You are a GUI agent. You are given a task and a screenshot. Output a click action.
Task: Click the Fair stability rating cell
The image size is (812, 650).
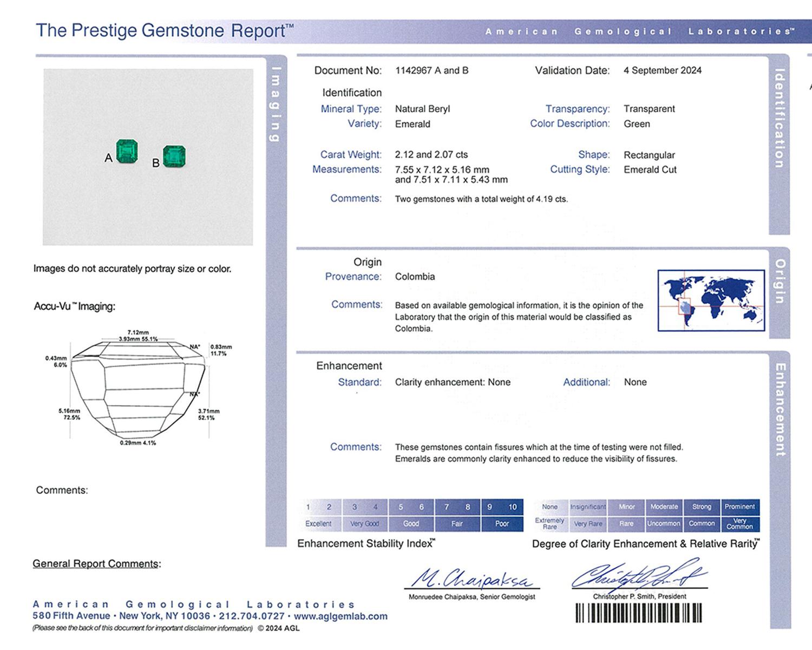[x=457, y=524]
